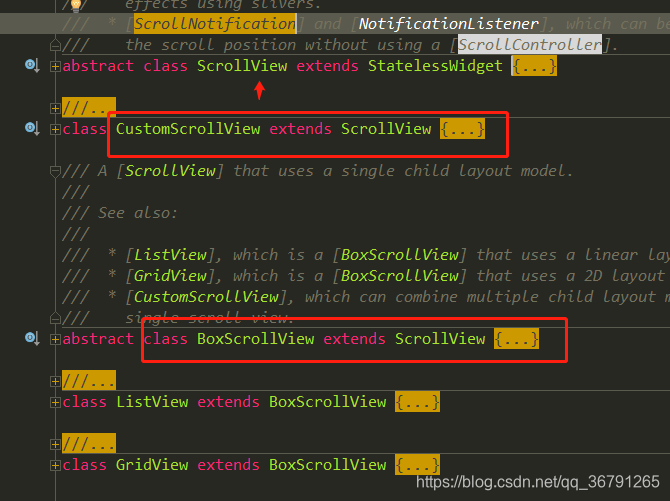This screenshot has height=501, width=670.
Task: Click the ListView class name in its declaration
Action: coord(152,402)
